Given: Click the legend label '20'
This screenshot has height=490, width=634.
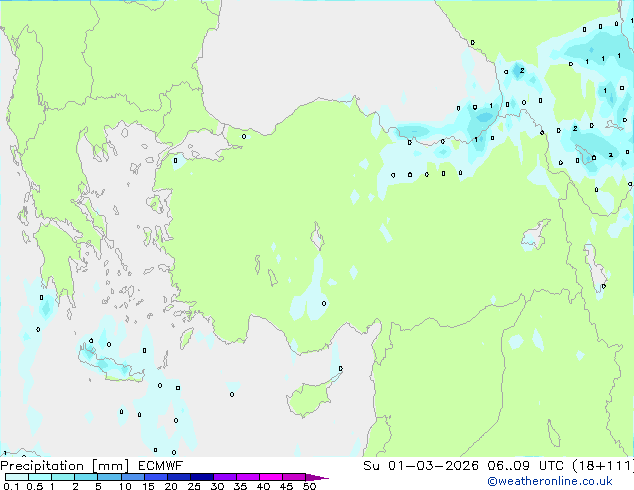Looking at the screenshot, I should (x=171, y=486).
